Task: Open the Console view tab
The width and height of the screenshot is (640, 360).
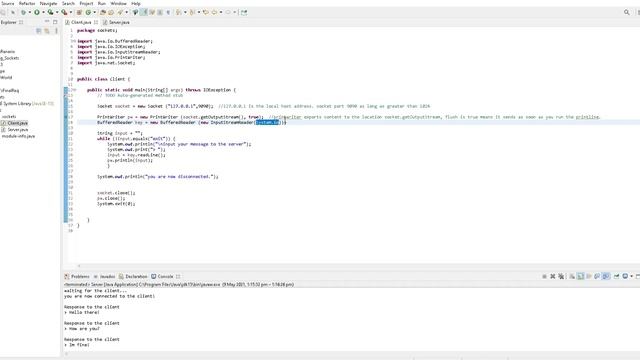Action: (x=162, y=276)
